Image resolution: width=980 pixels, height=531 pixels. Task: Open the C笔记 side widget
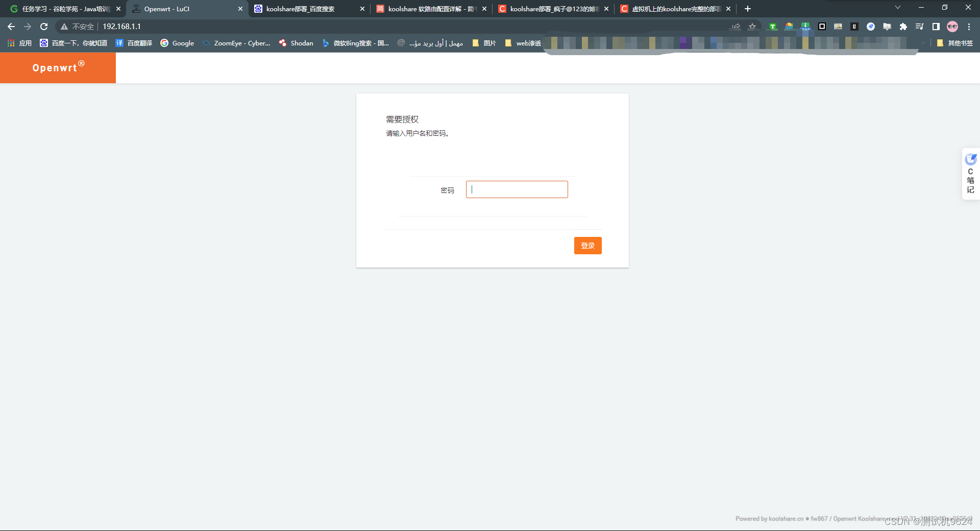click(x=970, y=174)
